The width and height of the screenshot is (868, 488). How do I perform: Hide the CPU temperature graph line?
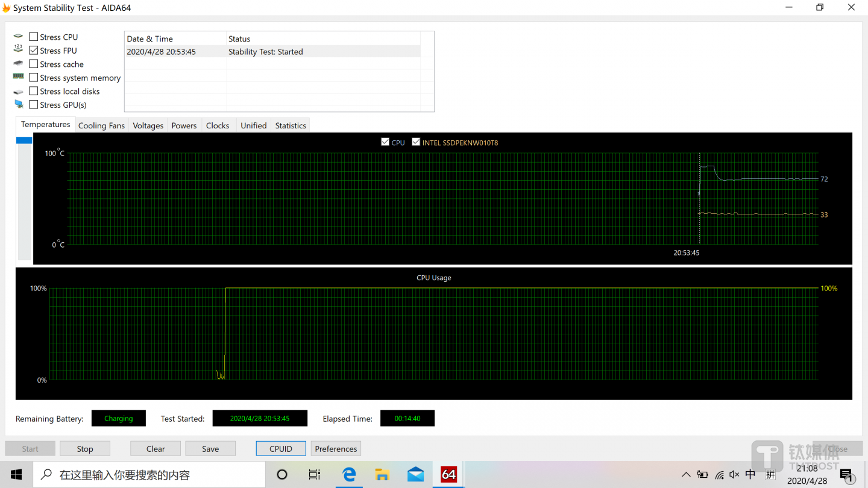[385, 142]
